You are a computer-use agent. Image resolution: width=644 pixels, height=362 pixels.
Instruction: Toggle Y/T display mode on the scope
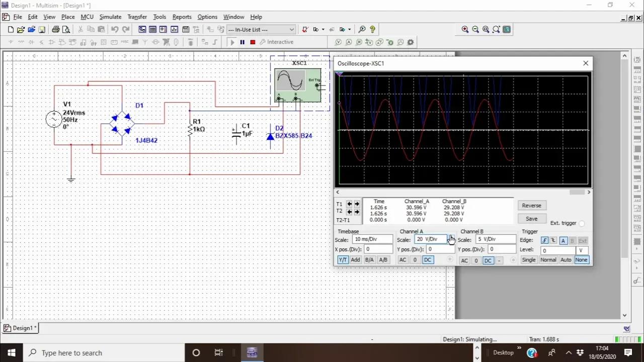343,259
